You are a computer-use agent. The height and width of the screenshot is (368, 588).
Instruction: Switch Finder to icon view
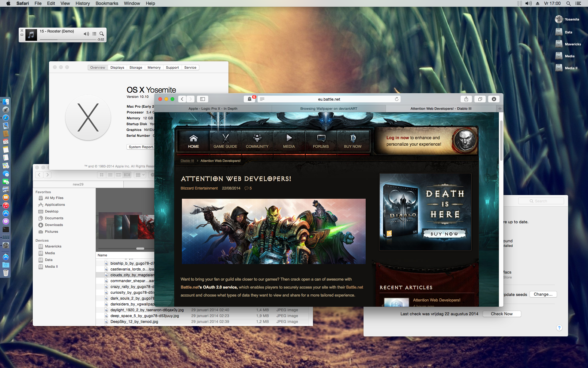(x=102, y=175)
